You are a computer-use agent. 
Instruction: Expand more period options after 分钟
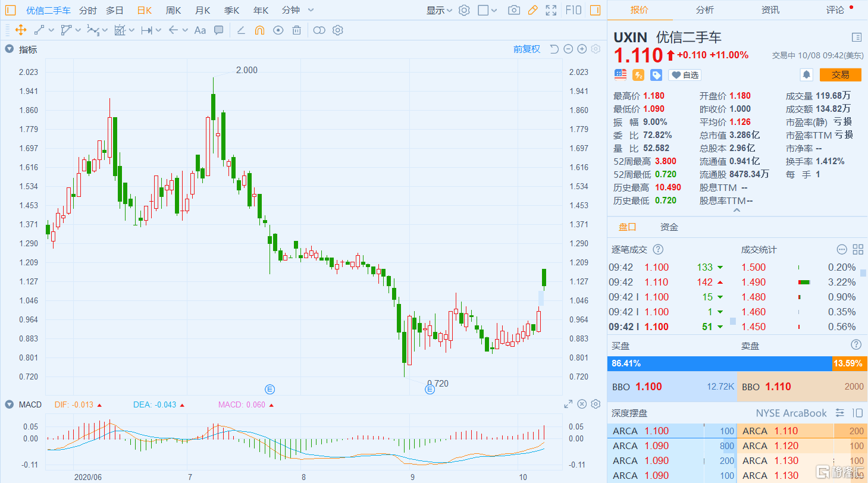click(x=311, y=11)
